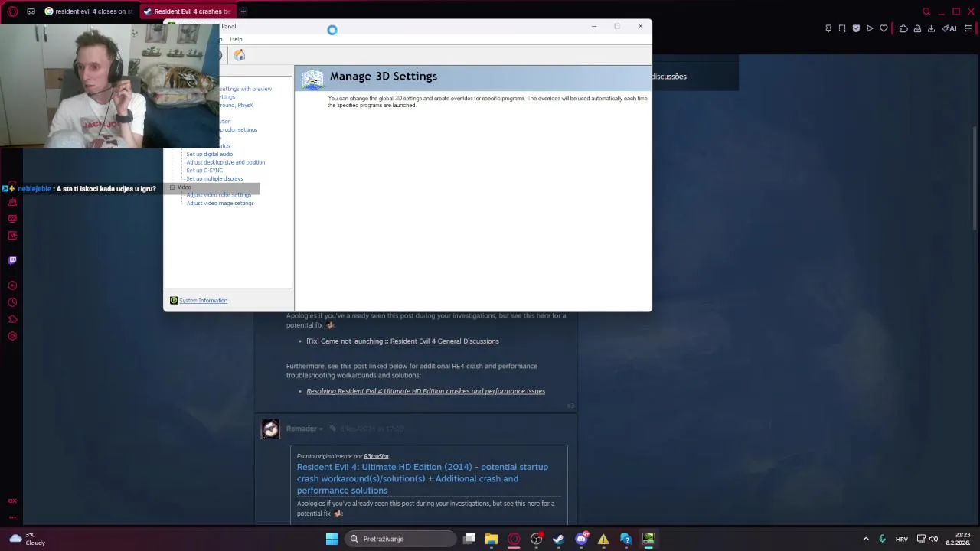Screen dimensions: 980x551
Task: Open the 'Fix! Game not launching' discussion link
Action: coord(403,341)
